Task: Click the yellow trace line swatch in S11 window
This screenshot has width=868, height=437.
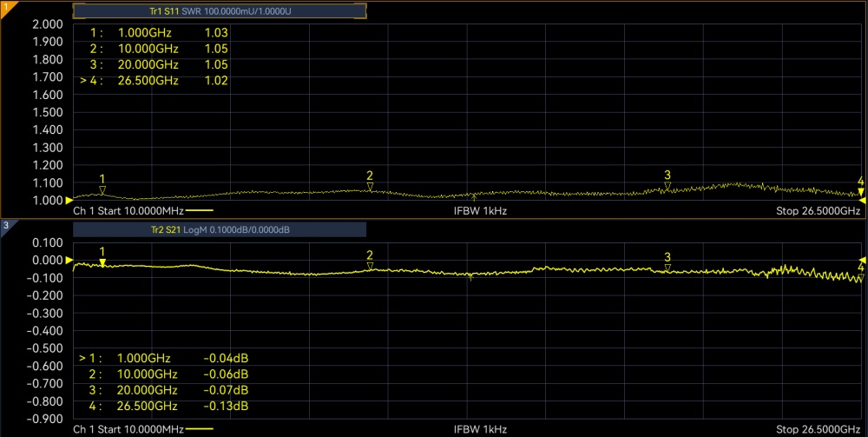Action: (199, 210)
